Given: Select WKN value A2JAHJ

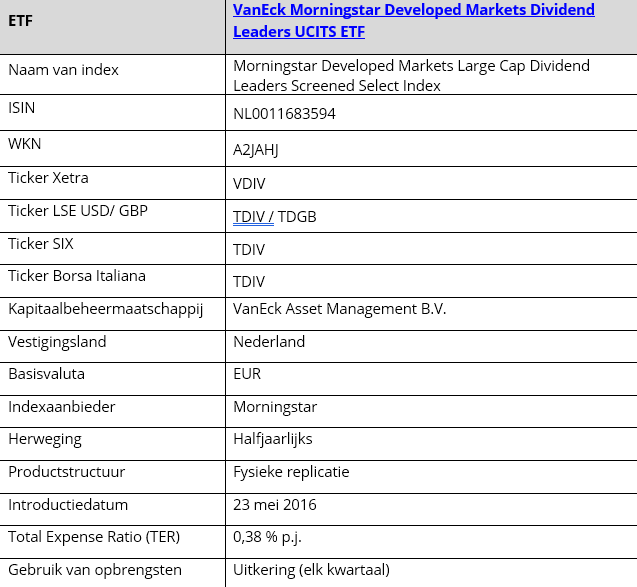Looking at the screenshot, I should (256, 150).
